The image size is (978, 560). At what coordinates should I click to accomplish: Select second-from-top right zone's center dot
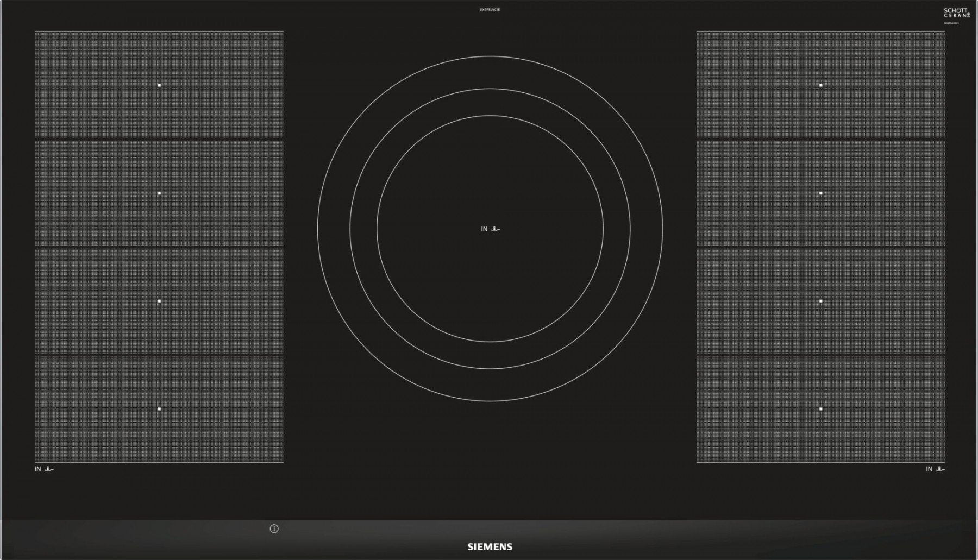click(x=820, y=193)
